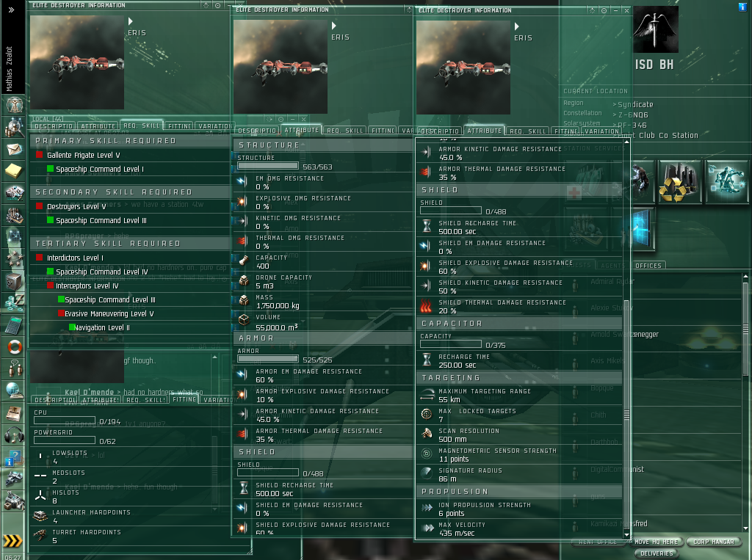This screenshot has width=752, height=560.
Task: Open Descriptio tab in middle window
Action: click(x=257, y=131)
